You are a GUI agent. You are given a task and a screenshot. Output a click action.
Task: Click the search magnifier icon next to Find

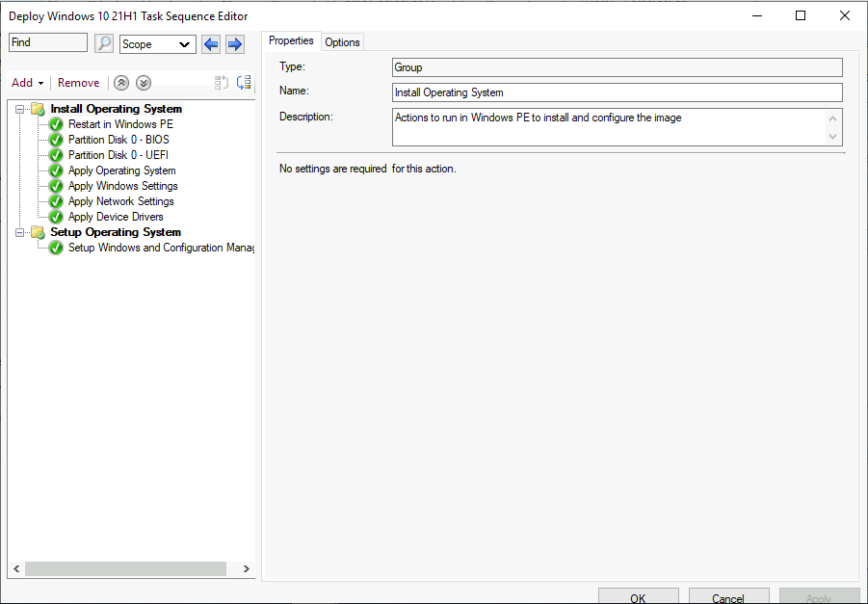pyautogui.click(x=103, y=43)
